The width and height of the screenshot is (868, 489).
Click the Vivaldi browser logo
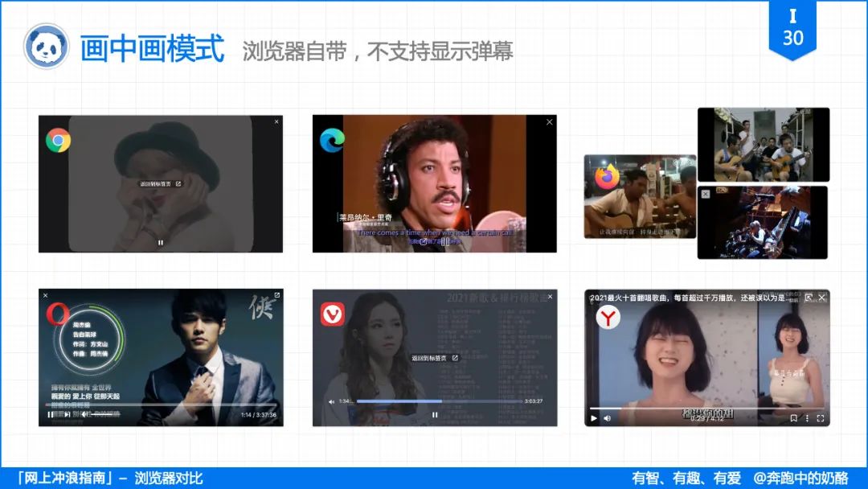[x=333, y=314]
